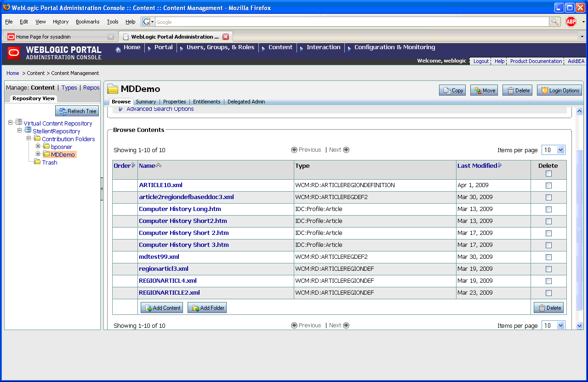Image resolution: width=588 pixels, height=382 pixels.
Task: Click the Move button
Action: coord(484,91)
